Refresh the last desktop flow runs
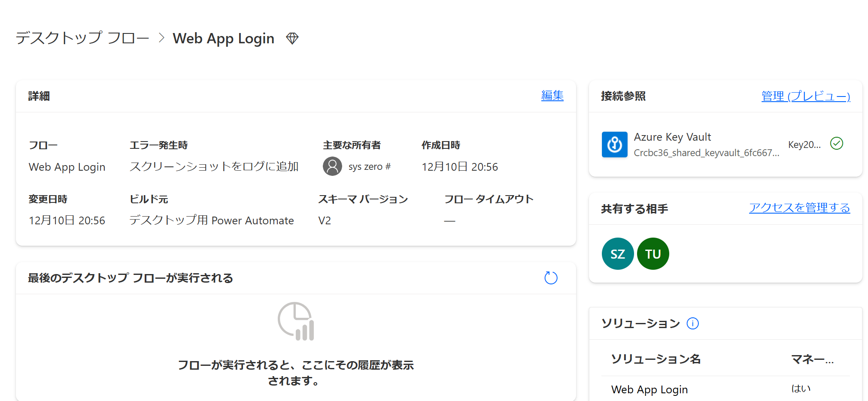868x401 pixels. [551, 278]
